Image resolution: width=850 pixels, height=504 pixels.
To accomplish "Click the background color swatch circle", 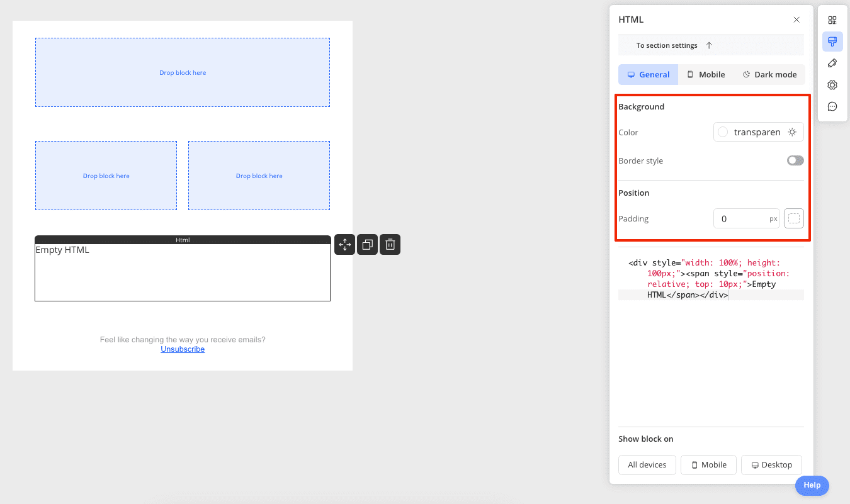I will [x=723, y=132].
